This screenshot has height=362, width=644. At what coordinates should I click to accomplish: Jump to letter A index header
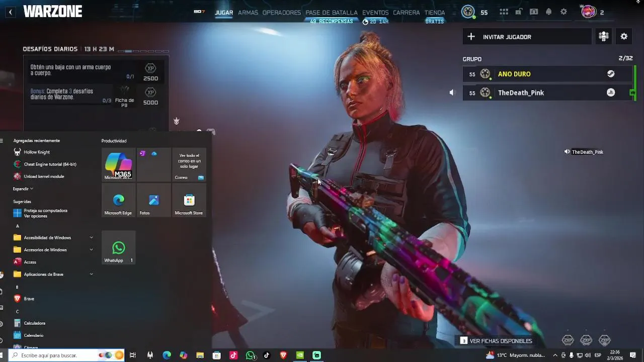coord(17,226)
